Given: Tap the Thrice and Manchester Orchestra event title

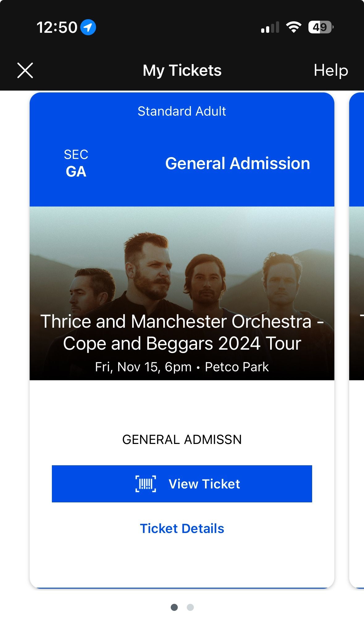Looking at the screenshot, I should coord(182,332).
